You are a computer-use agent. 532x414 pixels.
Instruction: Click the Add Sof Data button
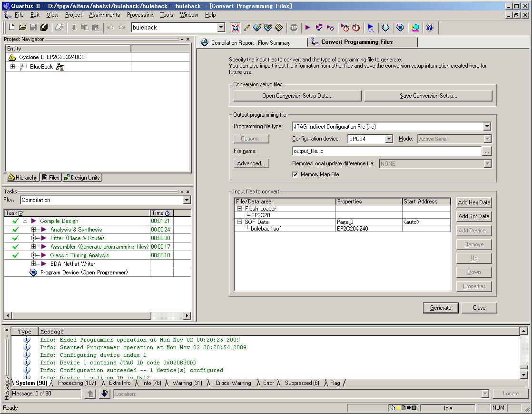coord(474,216)
